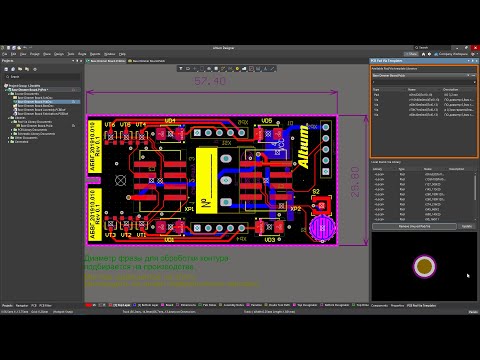This screenshot has width=480, height=360.
Task: Select the first Pad row in local library list
Action: tap(423, 174)
